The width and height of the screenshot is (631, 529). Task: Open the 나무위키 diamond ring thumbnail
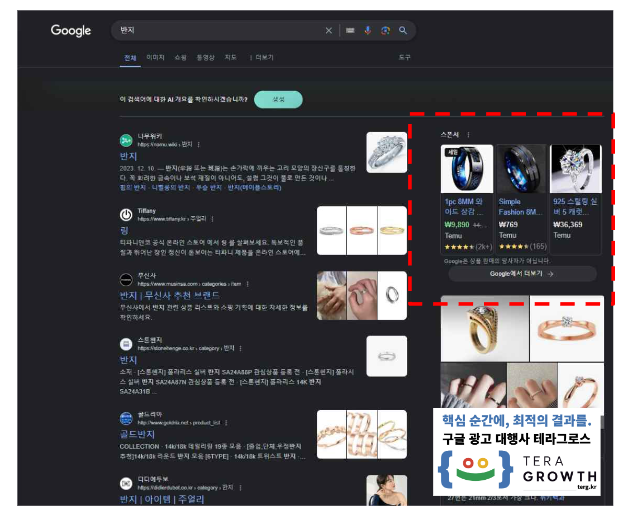[x=386, y=152]
